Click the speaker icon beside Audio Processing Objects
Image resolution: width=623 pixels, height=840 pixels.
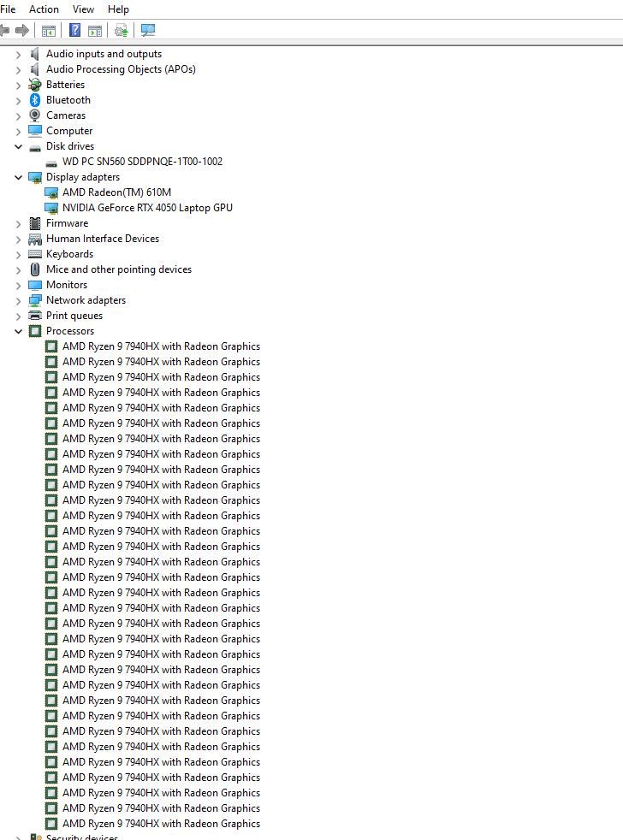(35, 69)
